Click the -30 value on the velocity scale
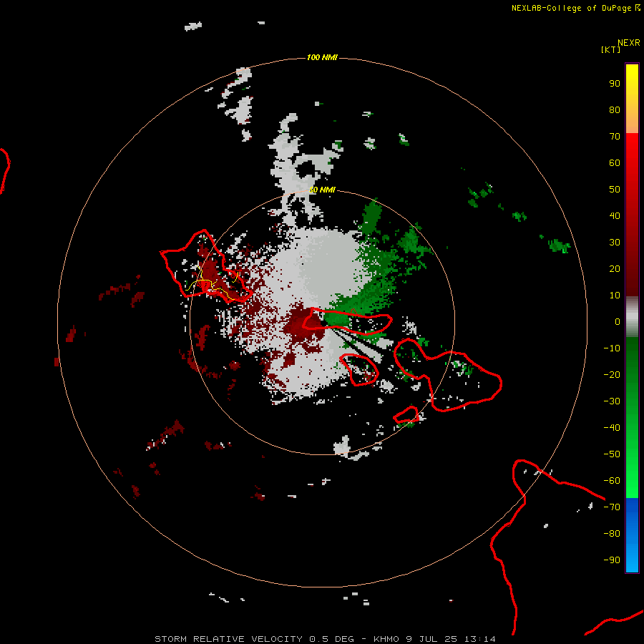This screenshot has width=644, height=644. point(612,401)
